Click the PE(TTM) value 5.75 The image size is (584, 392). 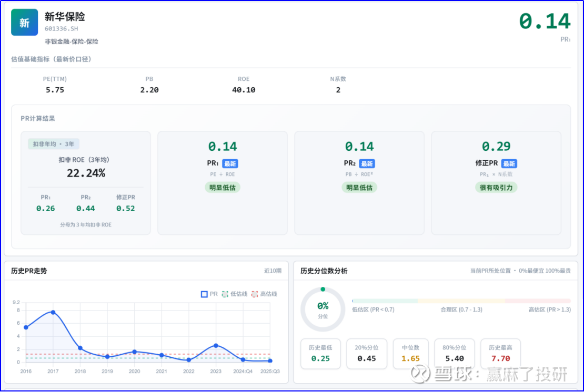pyautogui.click(x=55, y=90)
